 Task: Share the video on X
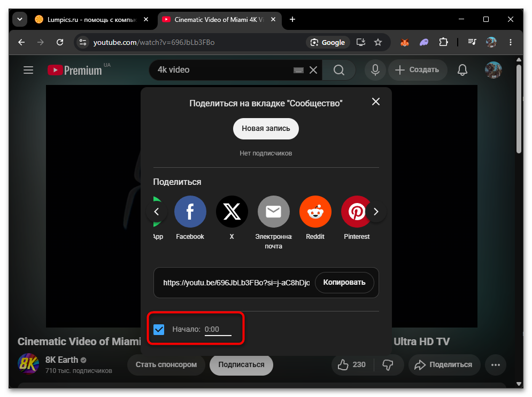232,212
